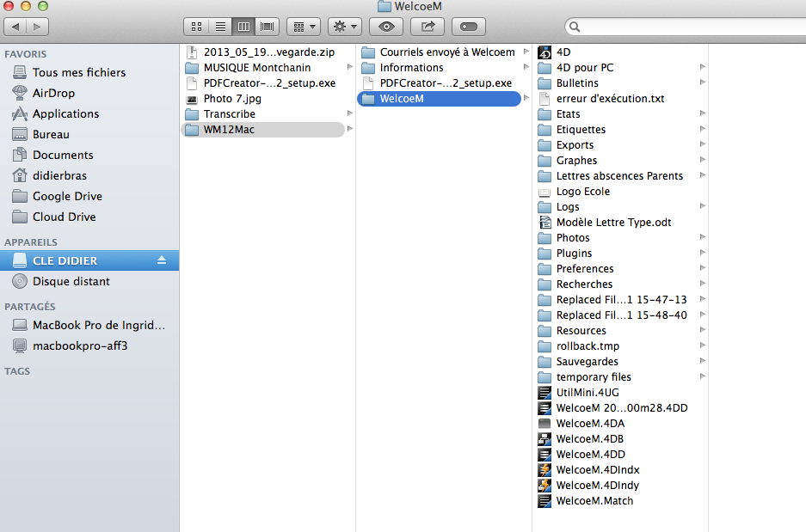Image resolution: width=806 pixels, height=532 pixels.
Task: Select WelcoeM.4DIndx index file icon
Action: (x=545, y=469)
